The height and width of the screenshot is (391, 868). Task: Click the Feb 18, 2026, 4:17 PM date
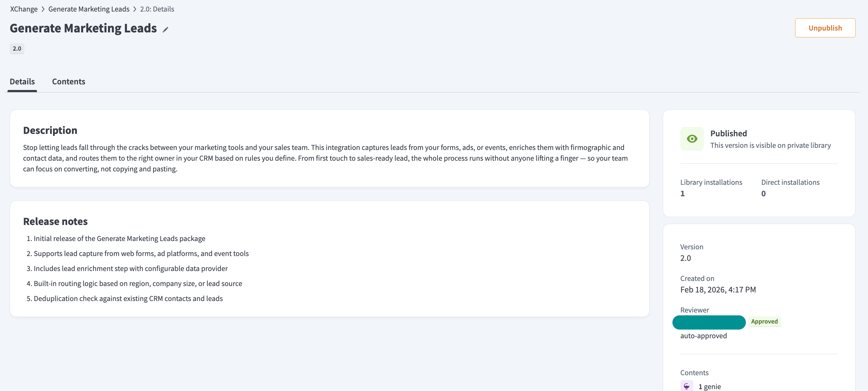click(718, 290)
